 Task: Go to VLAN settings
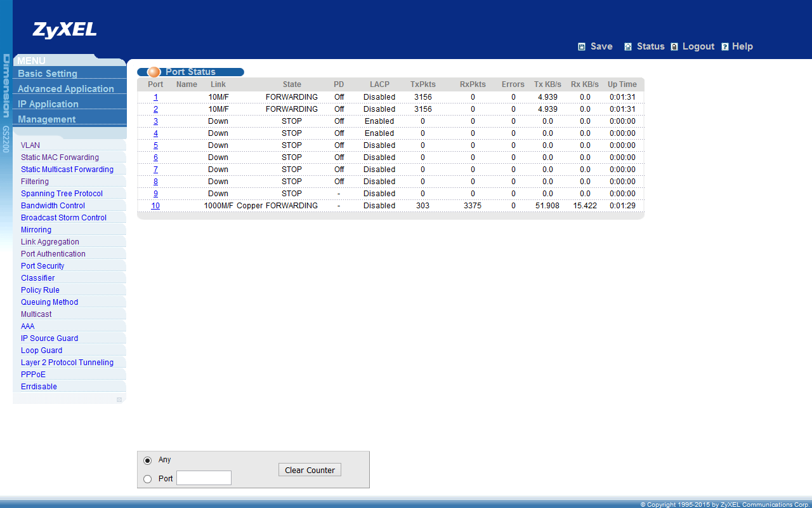click(x=30, y=145)
